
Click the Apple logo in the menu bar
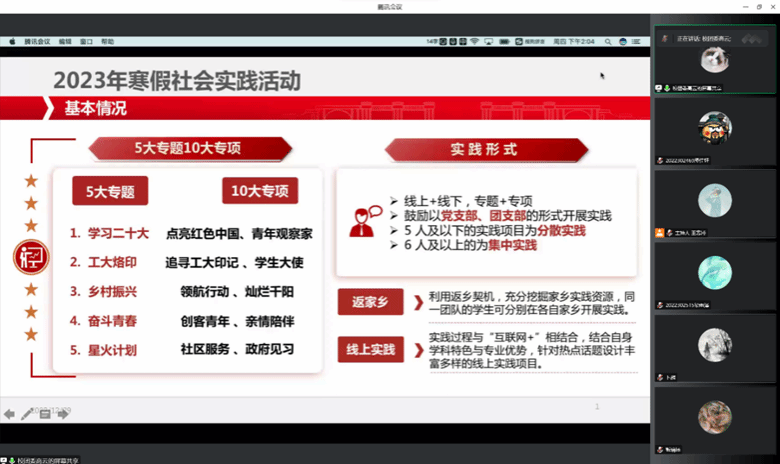pos(12,42)
